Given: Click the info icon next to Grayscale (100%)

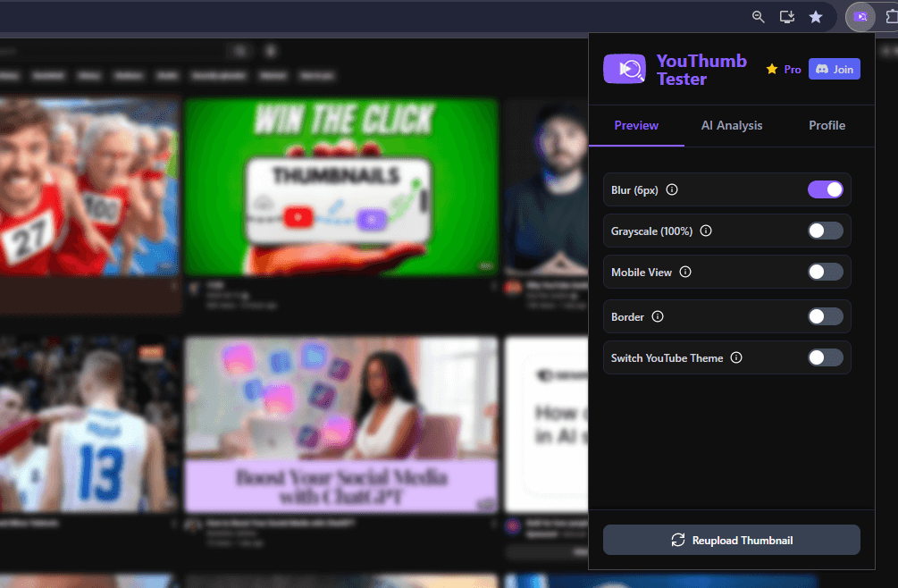Looking at the screenshot, I should tap(706, 231).
